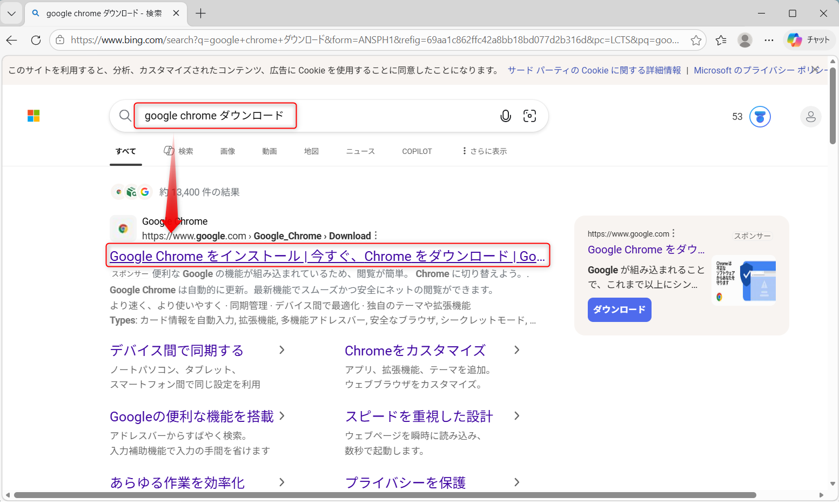Open Microsoft のプライバシー ポリシー link

pos(761,70)
